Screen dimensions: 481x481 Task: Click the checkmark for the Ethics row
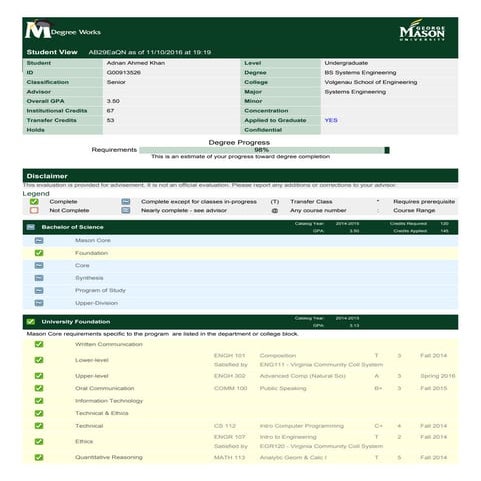point(39,441)
